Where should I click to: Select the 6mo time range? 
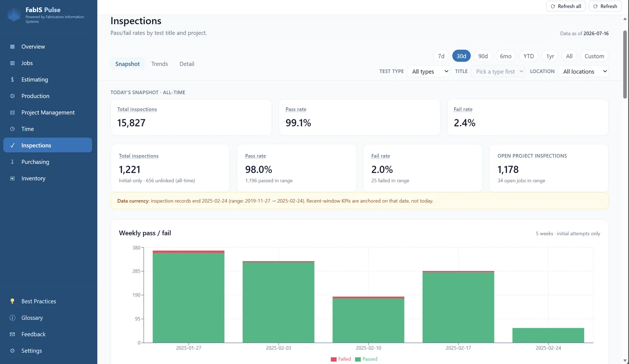click(x=506, y=56)
